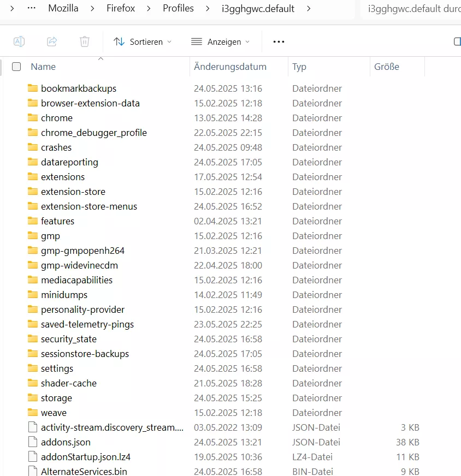The width and height of the screenshot is (461, 476).
Task: Select the security_state folder icon
Action: click(x=32, y=338)
